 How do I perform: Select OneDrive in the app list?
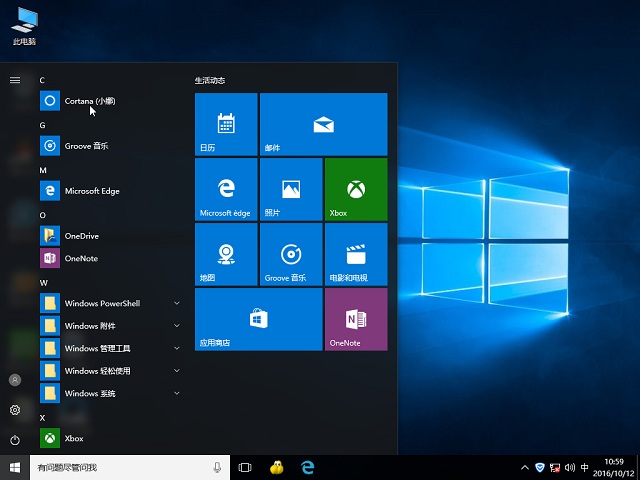[x=82, y=236]
